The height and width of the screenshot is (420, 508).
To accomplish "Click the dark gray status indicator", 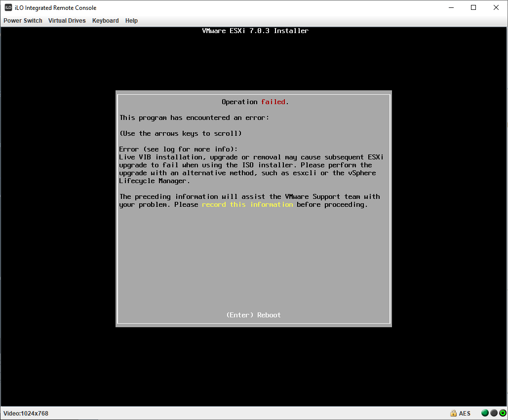I will point(494,413).
